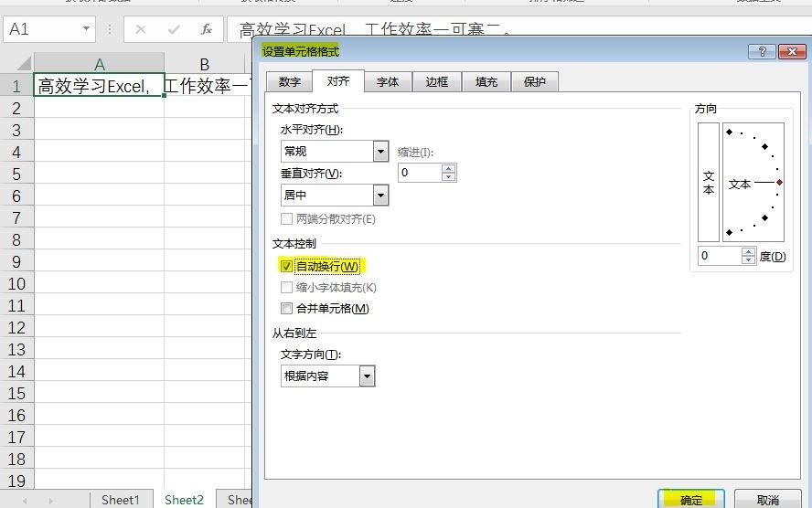Enable the 合并单元格 merge cells checkbox
Screen dimensions: 812x508
click(x=287, y=309)
